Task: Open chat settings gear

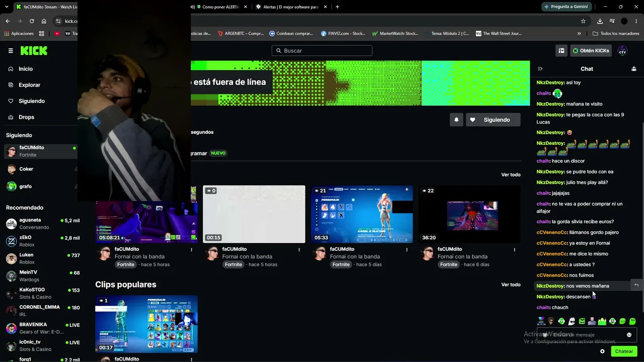Action: tap(602, 351)
